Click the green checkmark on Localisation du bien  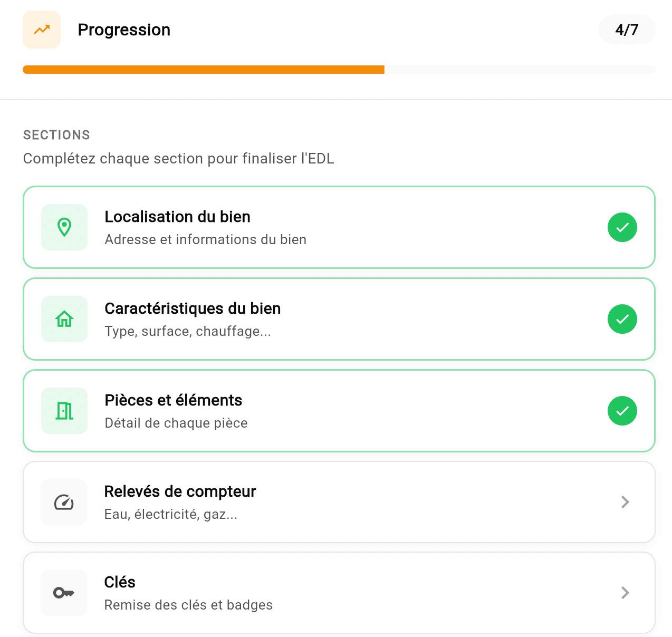click(622, 227)
